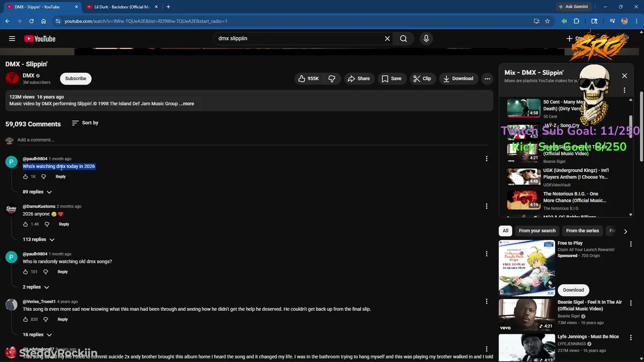Open the @DamuKustoms channel name link

coord(39,206)
